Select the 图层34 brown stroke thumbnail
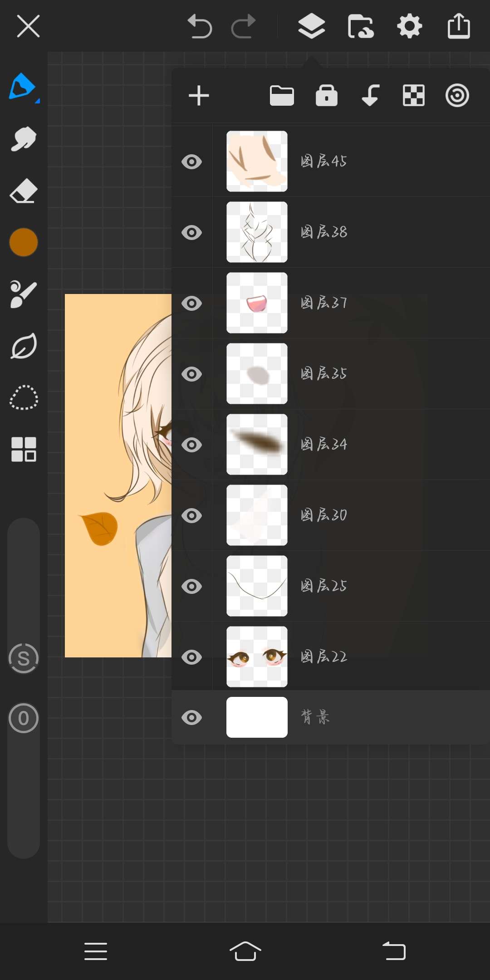The height and width of the screenshot is (980, 490). click(257, 444)
